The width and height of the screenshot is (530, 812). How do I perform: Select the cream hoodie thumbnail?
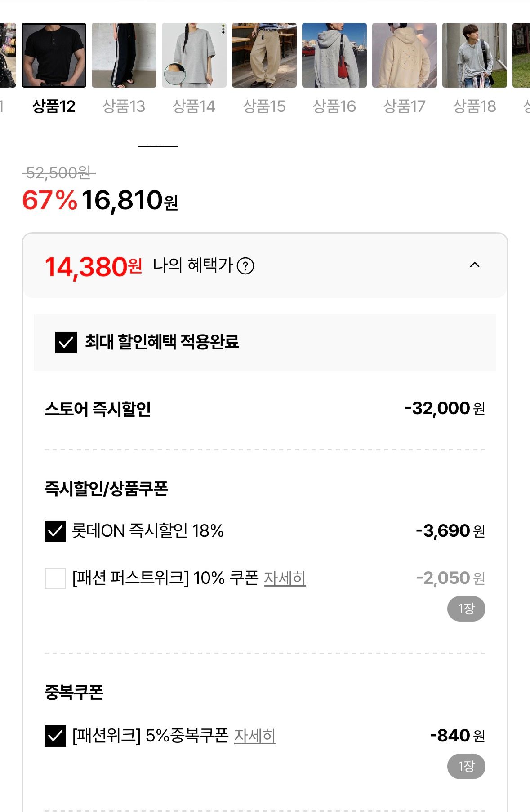(x=405, y=55)
